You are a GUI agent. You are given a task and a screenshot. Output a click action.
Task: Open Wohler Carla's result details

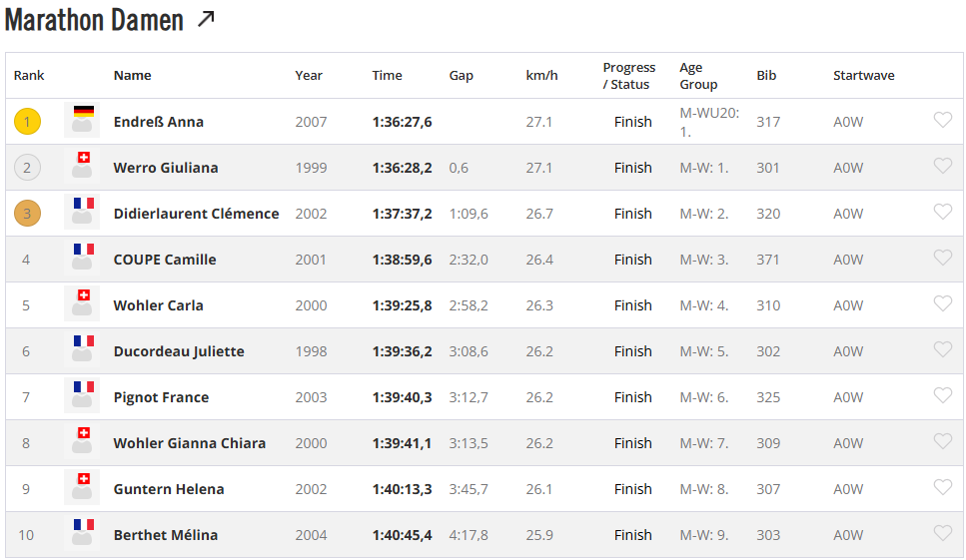click(x=158, y=305)
